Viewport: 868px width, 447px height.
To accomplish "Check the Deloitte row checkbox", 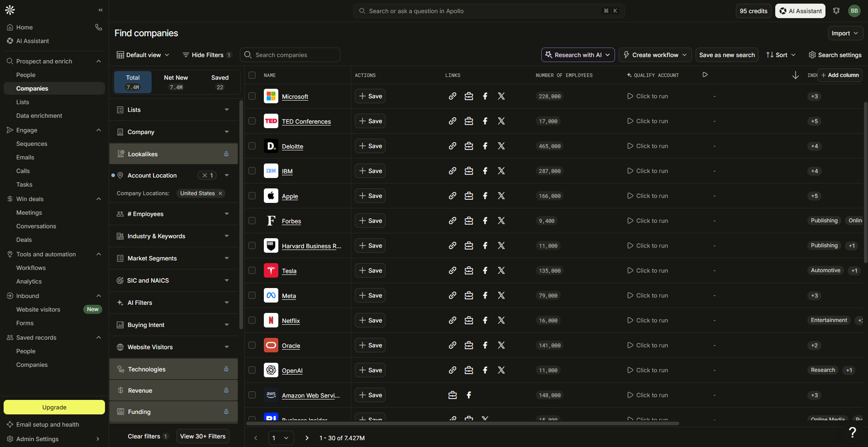I will click(252, 146).
